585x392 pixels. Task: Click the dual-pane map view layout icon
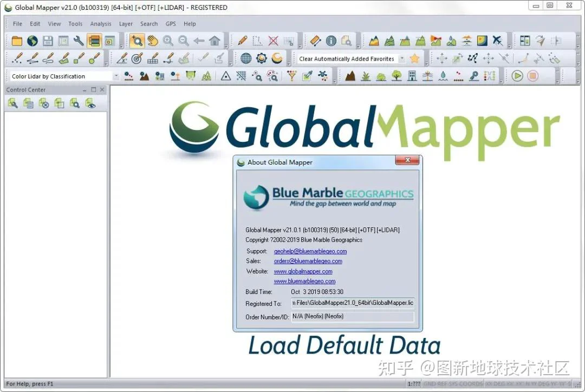point(525,41)
